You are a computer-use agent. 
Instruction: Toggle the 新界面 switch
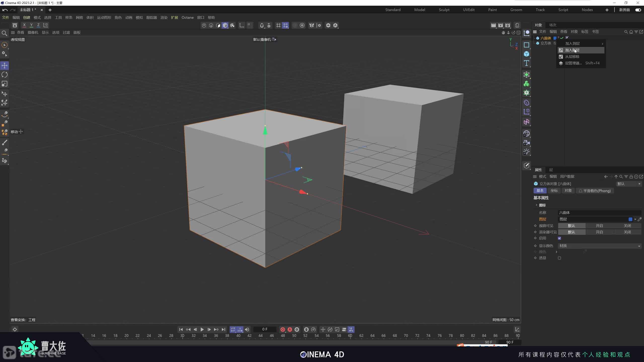click(638, 10)
